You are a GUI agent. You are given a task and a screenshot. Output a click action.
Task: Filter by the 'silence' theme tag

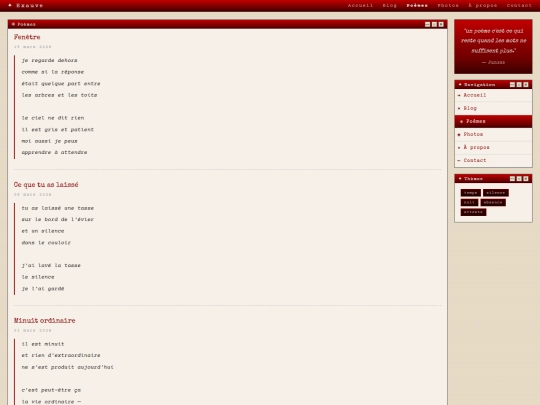tap(496, 193)
